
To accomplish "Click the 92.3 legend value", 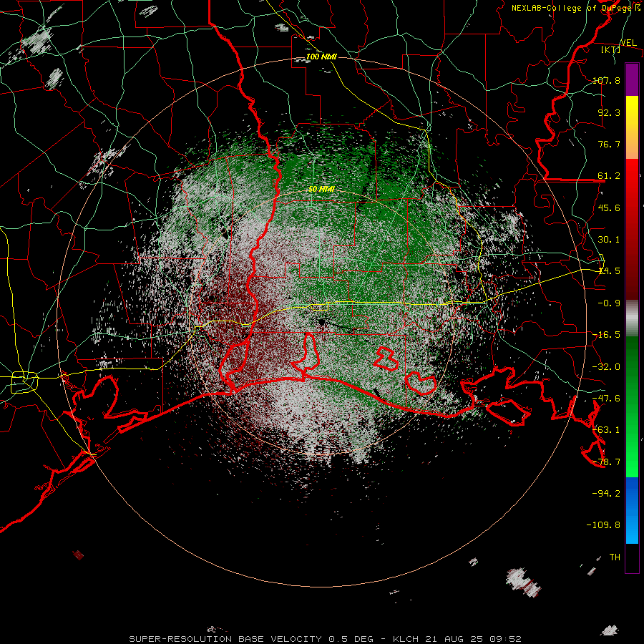I will [x=609, y=112].
